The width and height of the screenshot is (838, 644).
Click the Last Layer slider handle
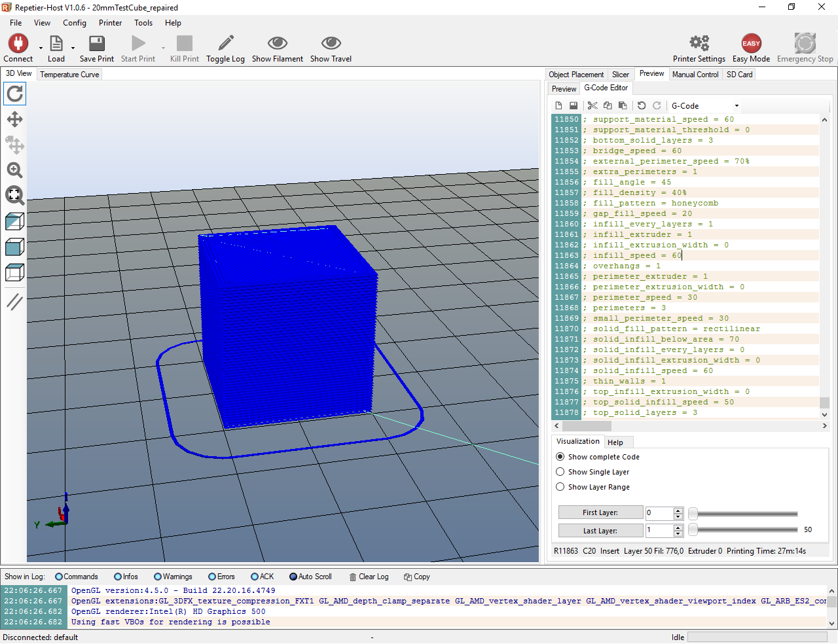[x=693, y=529]
